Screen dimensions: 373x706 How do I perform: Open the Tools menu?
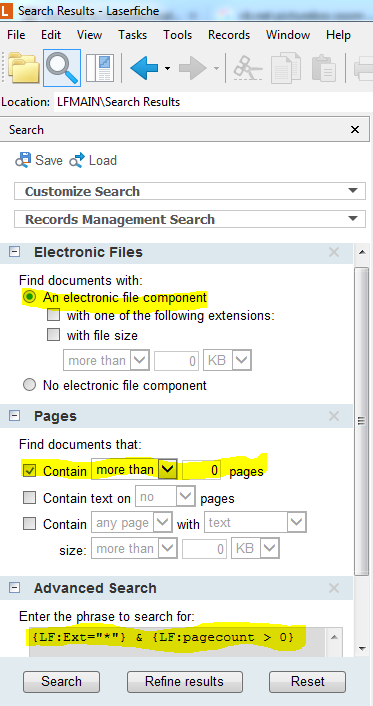pyautogui.click(x=177, y=35)
